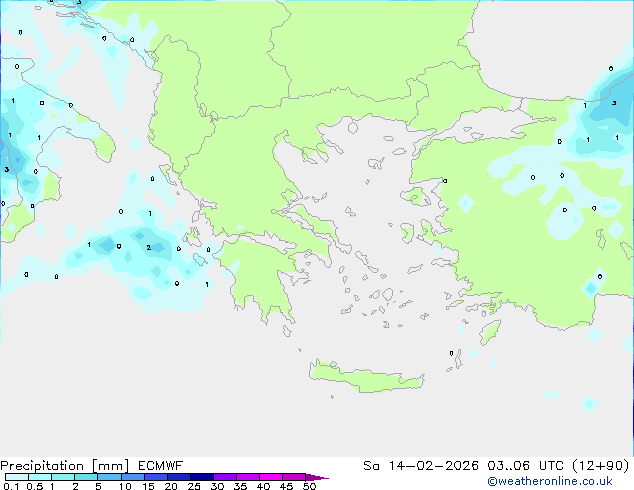Click the '10' legend scale label
Image resolution: width=634 pixels, height=490 pixels.
click(125, 486)
